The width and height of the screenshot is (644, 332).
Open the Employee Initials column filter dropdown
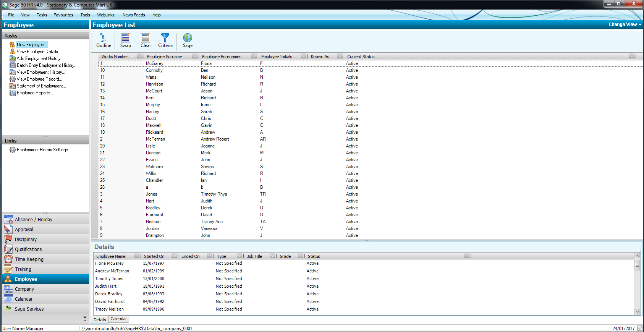pos(304,57)
